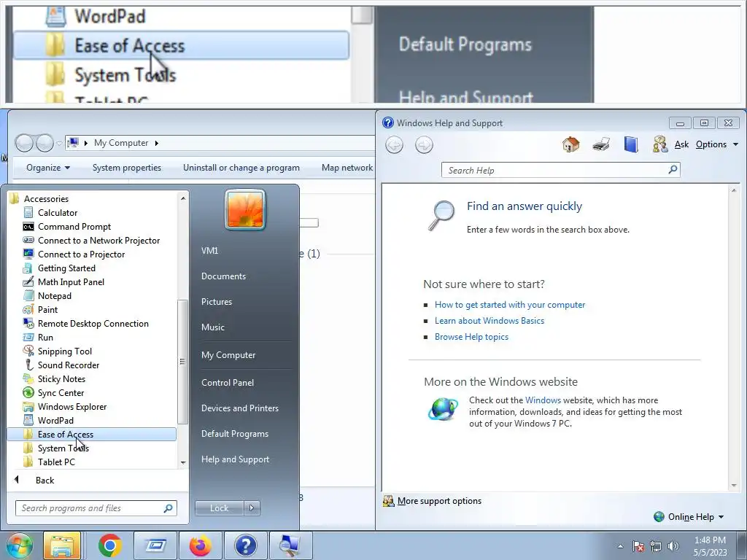Viewport: 747px width, 560px height.
Task: Click the Lock button
Action: tap(219, 508)
